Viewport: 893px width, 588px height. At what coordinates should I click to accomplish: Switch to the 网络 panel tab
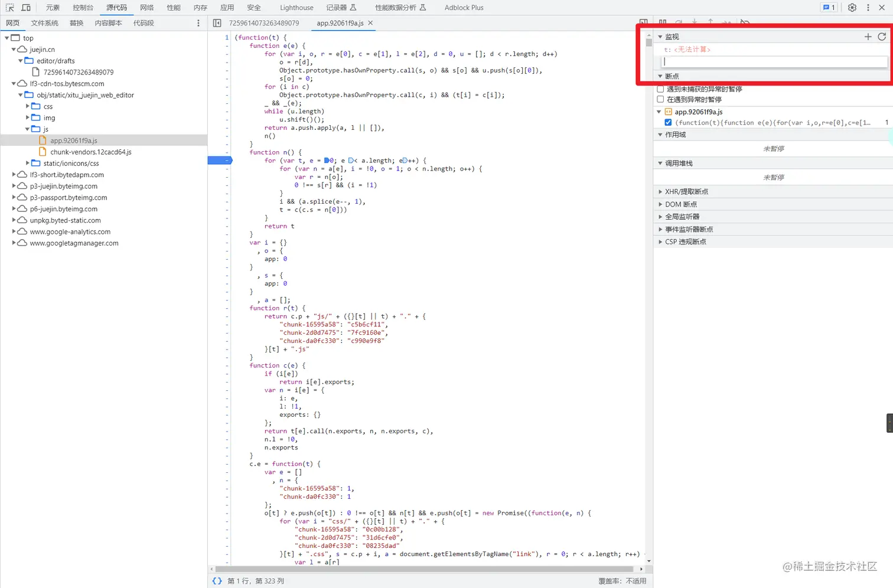pyautogui.click(x=147, y=8)
